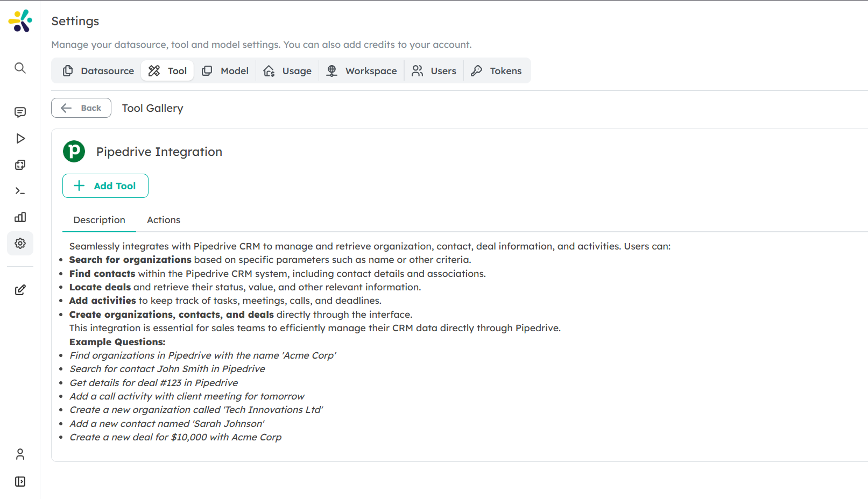This screenshot has height=499, width=868.
Task: Switch to the Tokens tab
Action: click(x=496, y=71)
